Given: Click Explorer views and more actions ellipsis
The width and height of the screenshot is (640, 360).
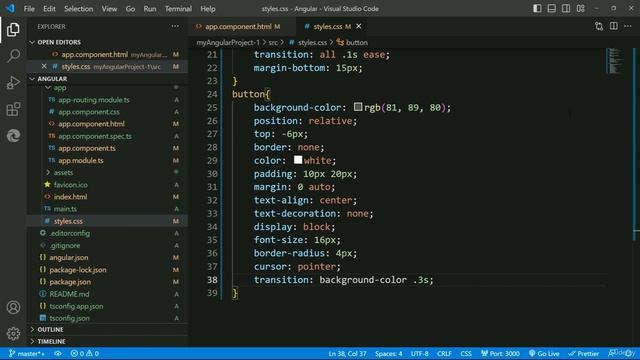Looking at the screenshot, I should click(x=175, y=26).
